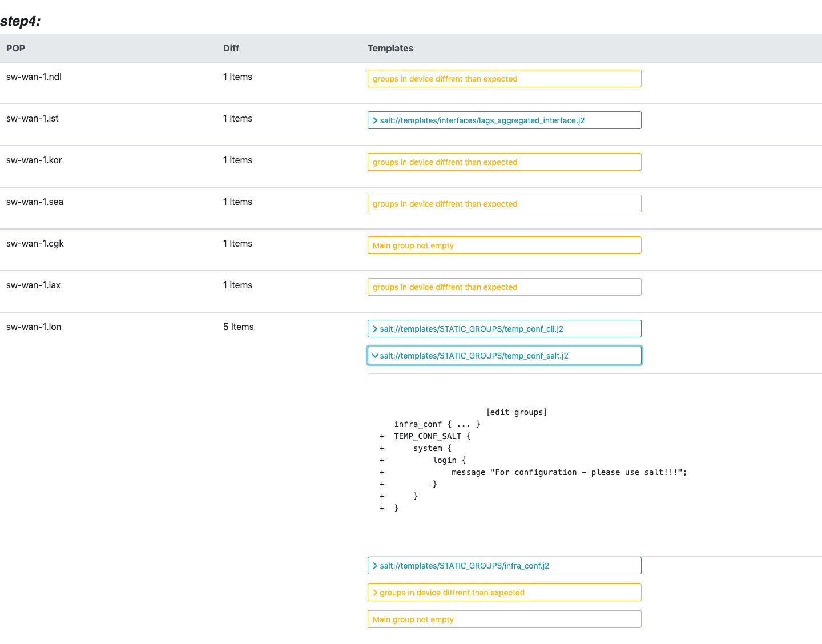This screenshot has height=644, width=822.
Task: Expand the sw-wan-1.sea groups warning entry
Action: tap(503, 204)
